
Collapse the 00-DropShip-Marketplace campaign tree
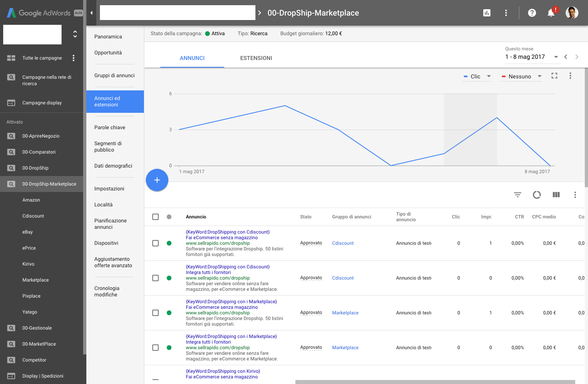42,184
